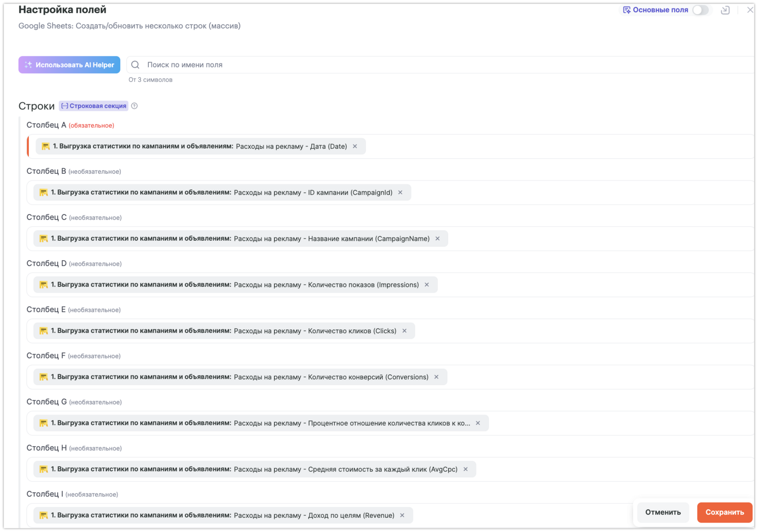Click the Столбец G field's empty area
Screen dimensions: 758x532
click(x=616, y=423)
